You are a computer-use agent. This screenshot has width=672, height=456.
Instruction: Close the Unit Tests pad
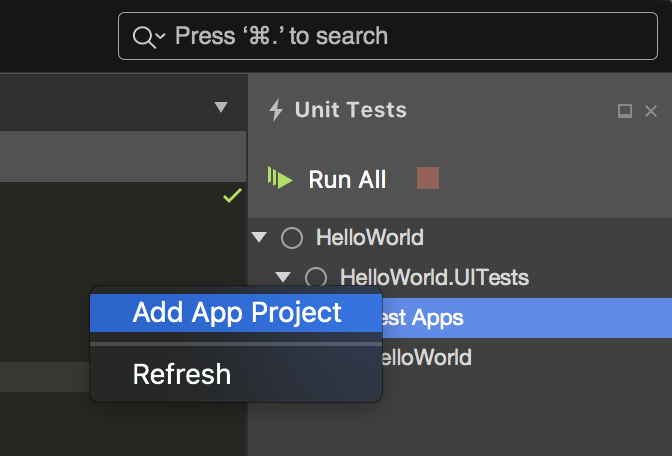point(651,111)
